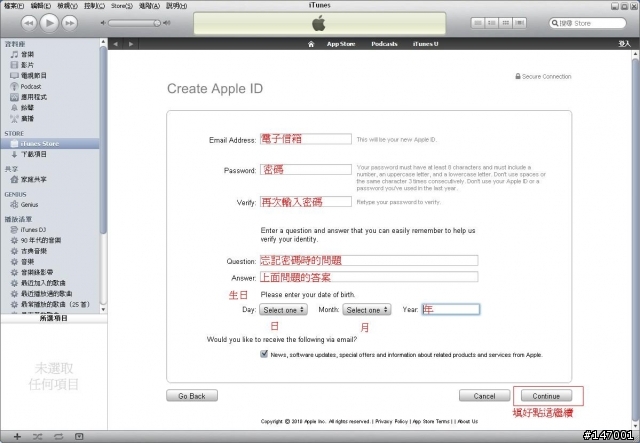Image resolution: width=640 pixels, height=443 pixels.
Task: Select iTunes Store in the sidebar
Action: tap(50, 143)
